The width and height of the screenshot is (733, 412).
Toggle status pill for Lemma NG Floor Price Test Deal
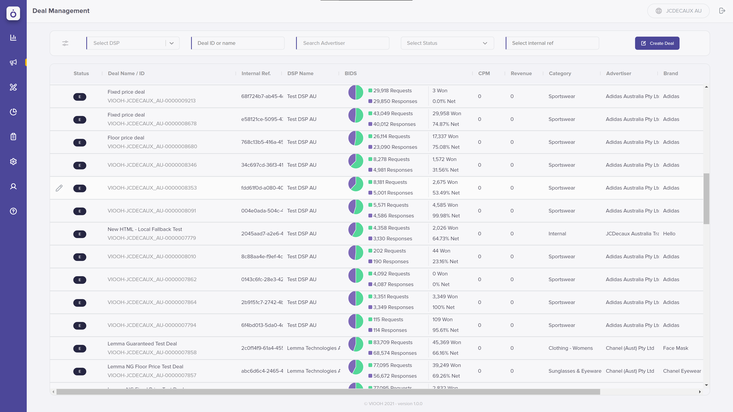click(79, 372)
